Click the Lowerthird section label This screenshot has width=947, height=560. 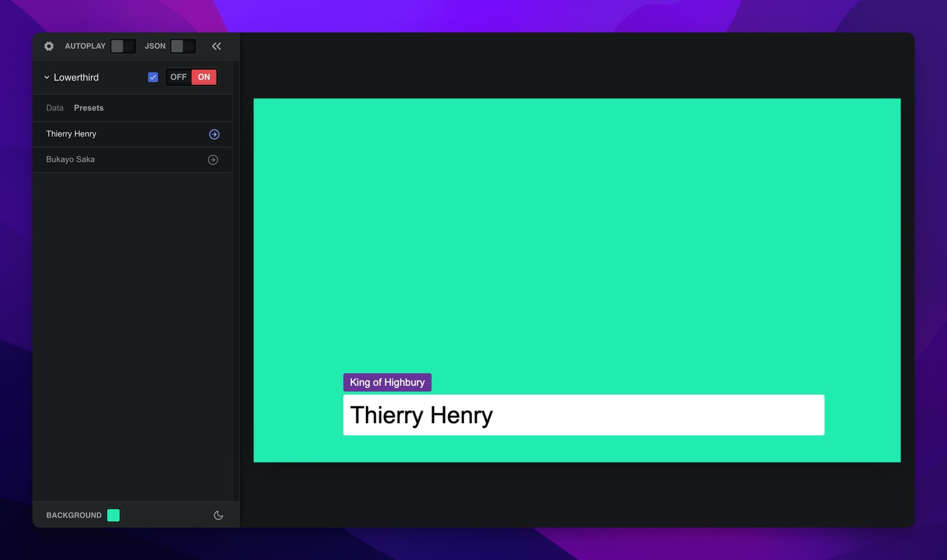pos(75,77)
